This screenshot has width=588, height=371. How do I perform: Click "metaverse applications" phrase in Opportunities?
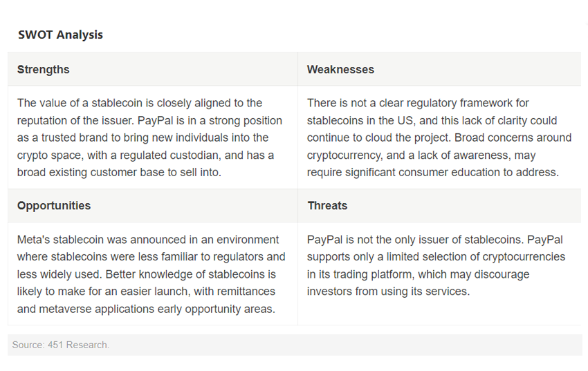coord(96,309)
